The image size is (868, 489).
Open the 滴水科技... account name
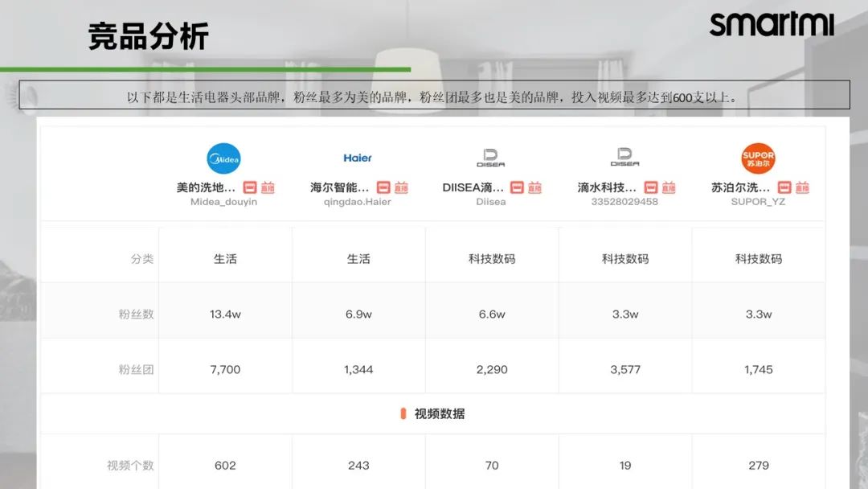[607, 187]
